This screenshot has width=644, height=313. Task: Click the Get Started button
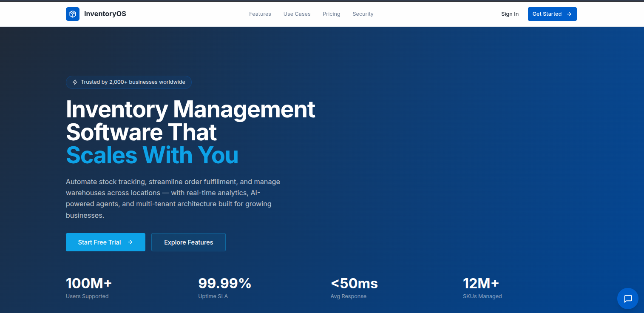pos(552,14)
